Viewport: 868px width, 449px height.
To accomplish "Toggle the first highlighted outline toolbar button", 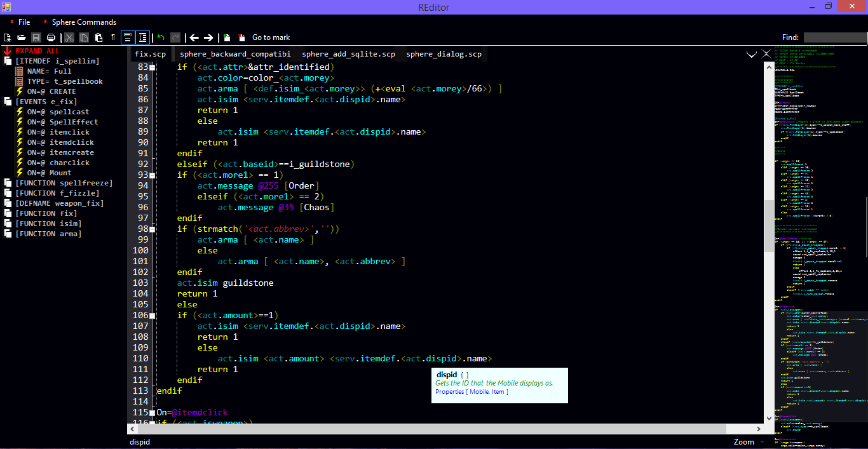I will [128, 37].
